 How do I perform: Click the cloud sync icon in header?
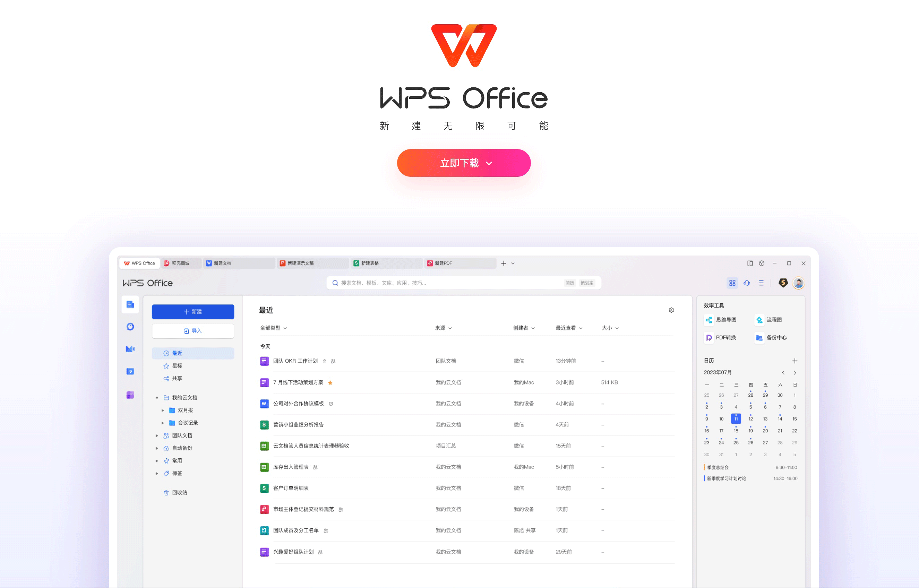click(747, 283)
